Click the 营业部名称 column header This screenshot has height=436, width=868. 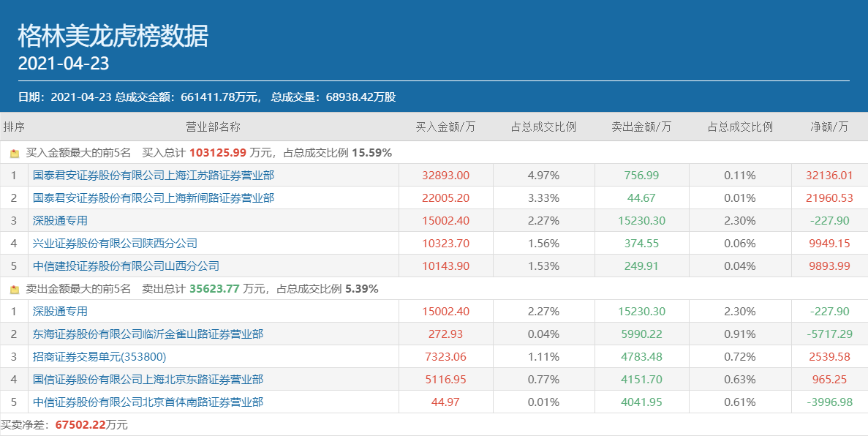(213, 127)
